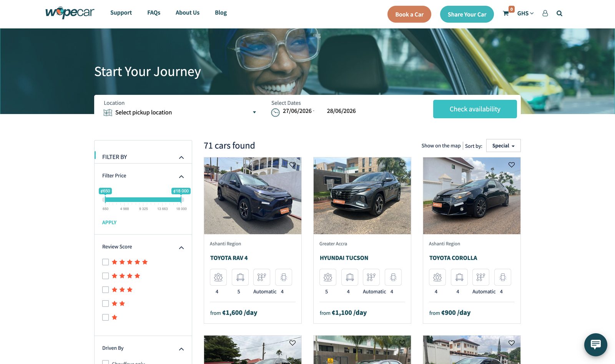
Task: Open the Sort by Special dropdown
Action: tap(503, 146)
